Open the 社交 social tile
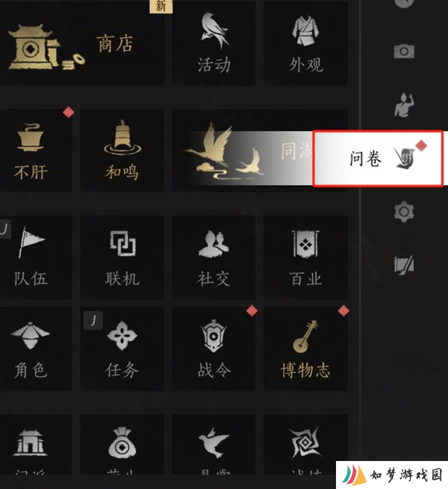Viewport: 448px width, 489px height. click(213, 257)
